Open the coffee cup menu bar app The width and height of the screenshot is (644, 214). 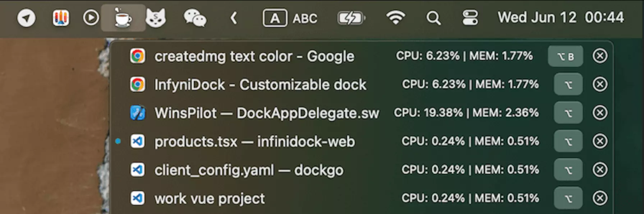tap(123, 18)
